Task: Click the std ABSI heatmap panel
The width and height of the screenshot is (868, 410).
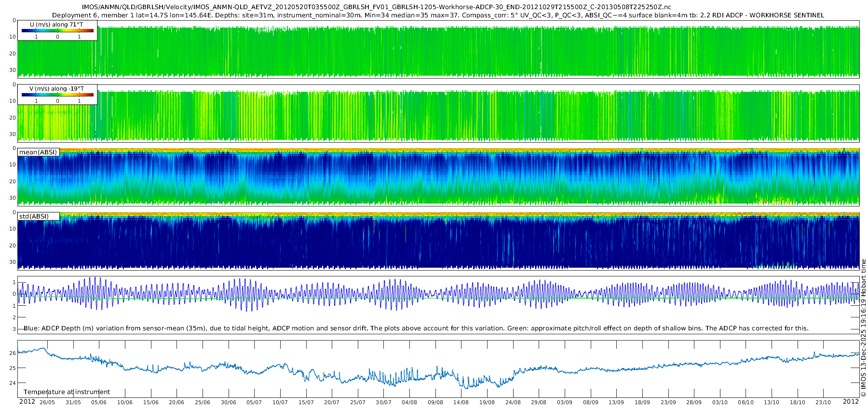Action: [x=438, y=240]
